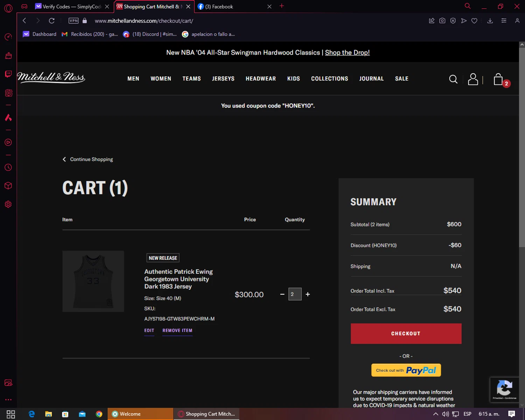Open the Patrick Ewing jersey thumbnail

(93, 281)
